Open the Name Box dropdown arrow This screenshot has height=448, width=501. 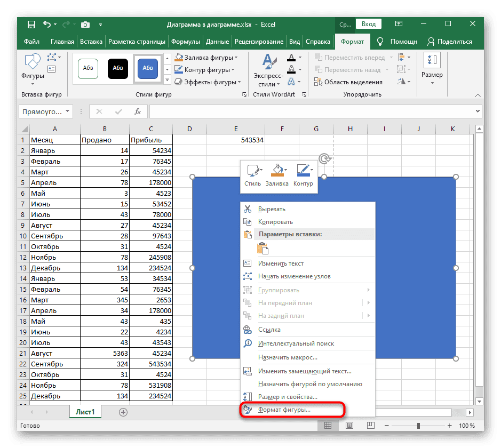[x=68, y=111]
